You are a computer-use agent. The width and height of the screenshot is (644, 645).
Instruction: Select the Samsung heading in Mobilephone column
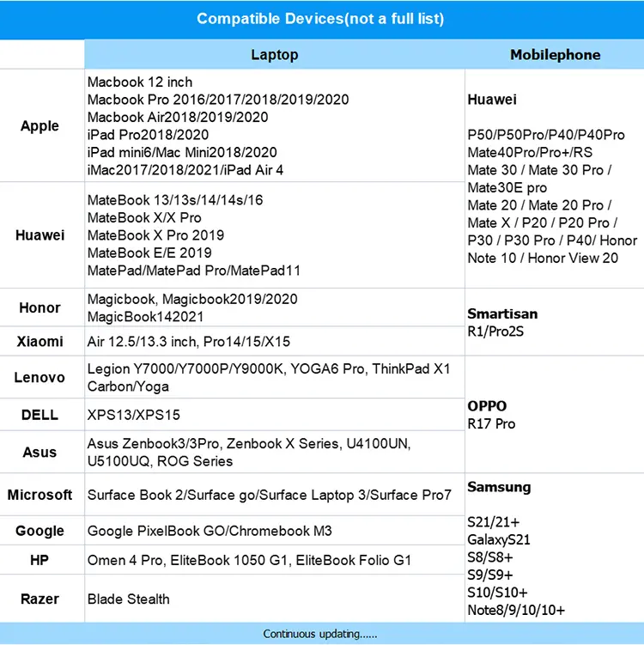coord(499,487)
